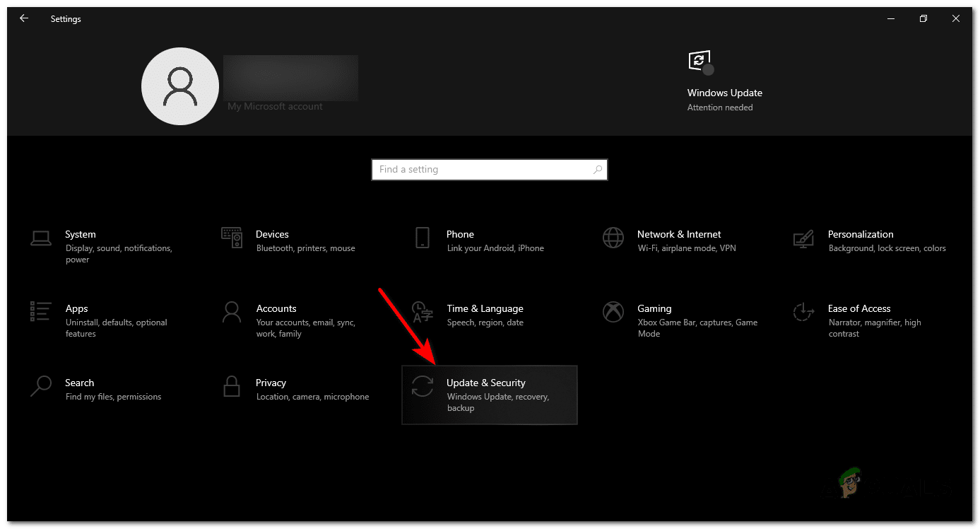Click the Network & Internet globe icon
This screenshot has width=980, height=529.
pos(613,238)
